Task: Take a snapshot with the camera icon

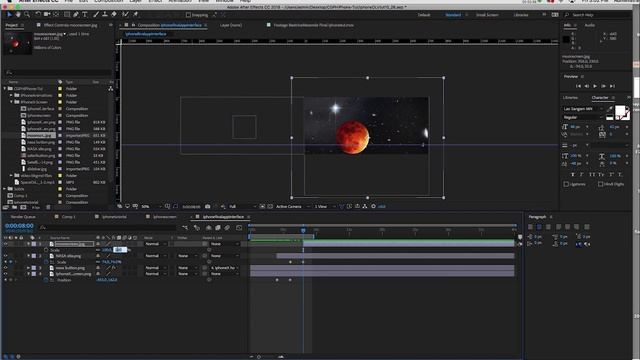Action: [208, 207]
